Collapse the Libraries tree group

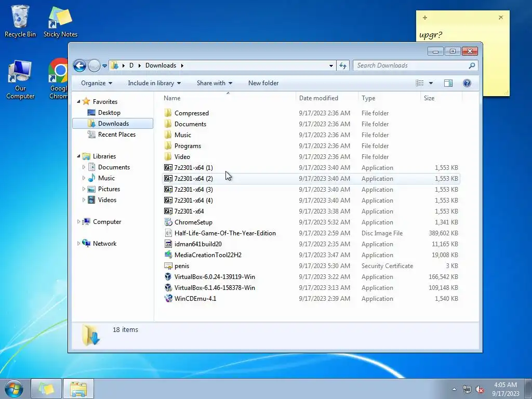79,156
